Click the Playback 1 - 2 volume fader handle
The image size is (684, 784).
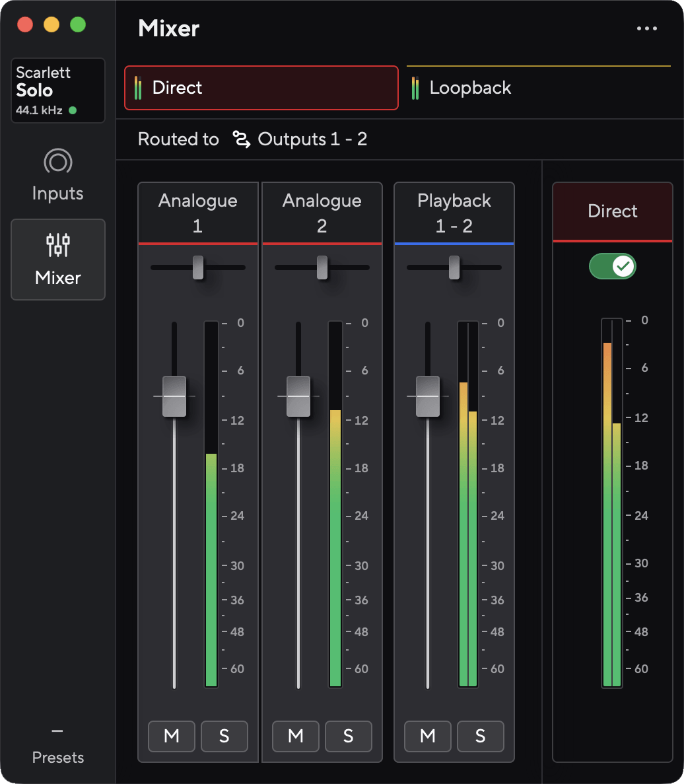428,396
